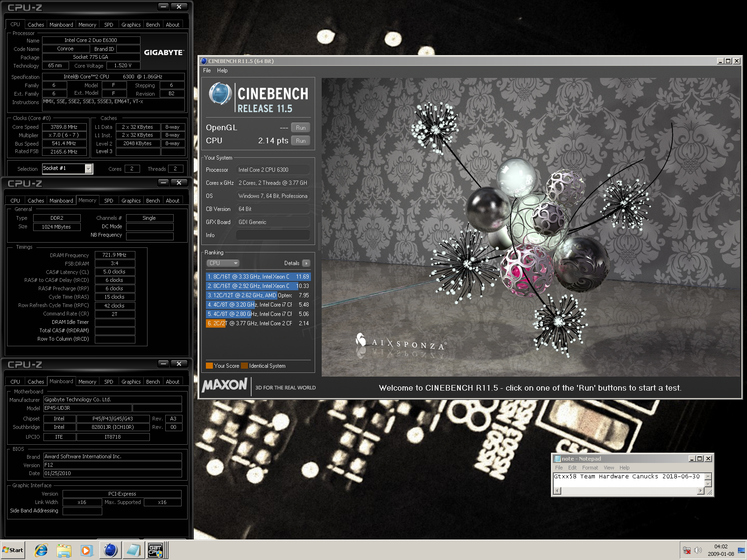747x560 pixels.
Task: Open the volume speaker tray icon
Action: tap(698, 550)
